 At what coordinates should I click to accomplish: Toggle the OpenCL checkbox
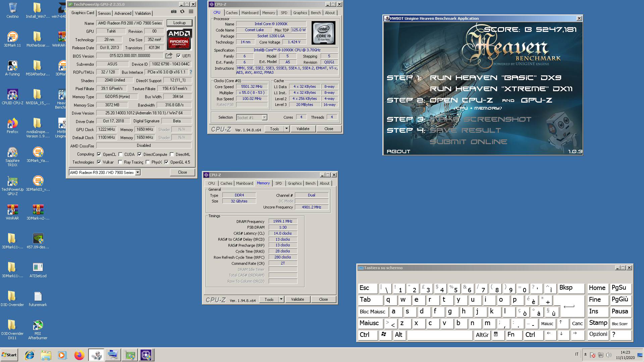tap(99, 155)
